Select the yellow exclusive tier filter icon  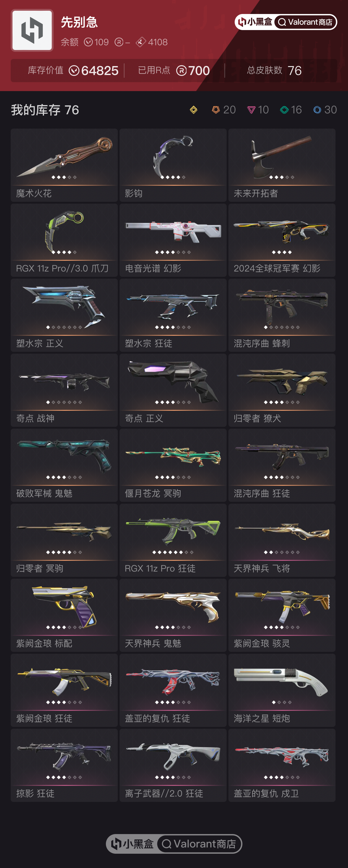tap(194, 110)
